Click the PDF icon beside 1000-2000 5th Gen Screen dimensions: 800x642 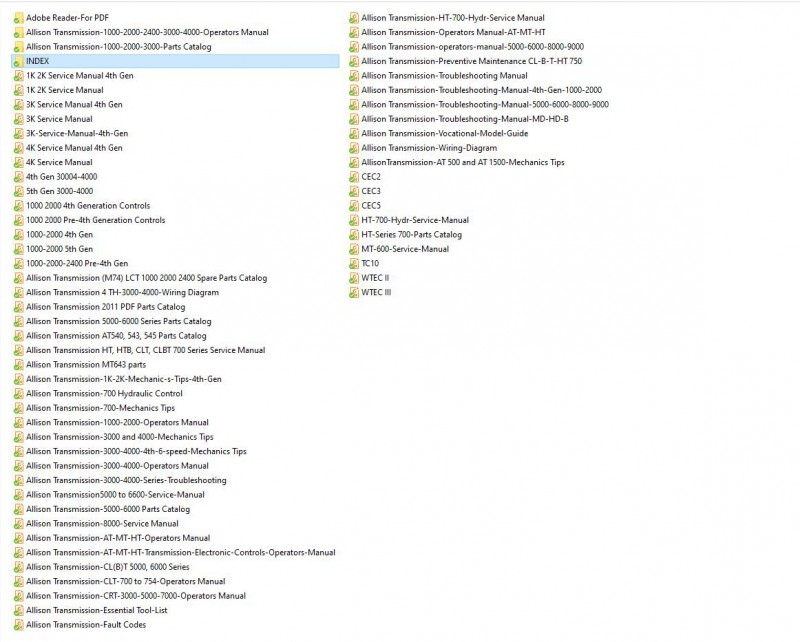[18, 249]
